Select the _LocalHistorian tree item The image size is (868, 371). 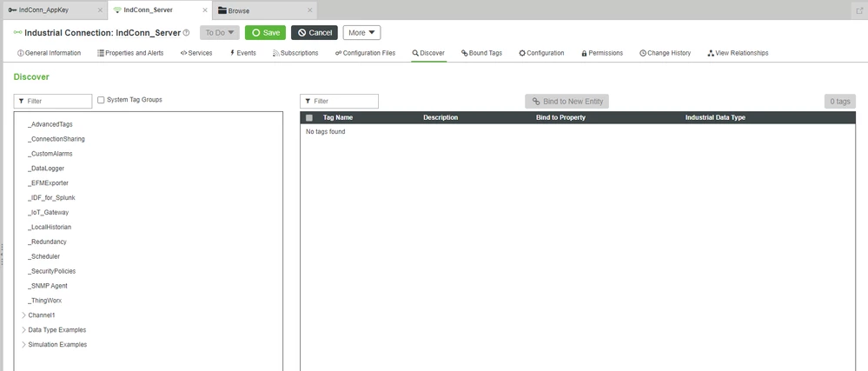pos(49,227)
